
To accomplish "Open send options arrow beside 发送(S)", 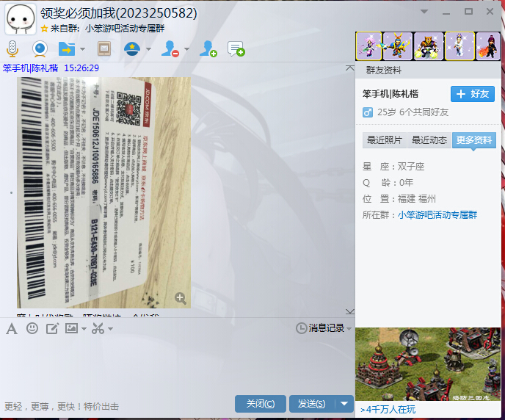I will (x=344, y=404).
